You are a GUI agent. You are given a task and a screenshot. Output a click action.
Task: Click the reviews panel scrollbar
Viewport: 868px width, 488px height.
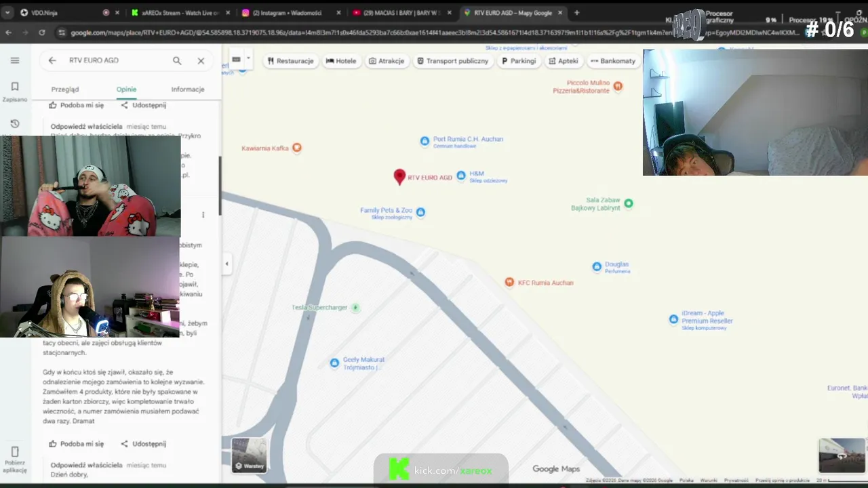pos(219,186)
